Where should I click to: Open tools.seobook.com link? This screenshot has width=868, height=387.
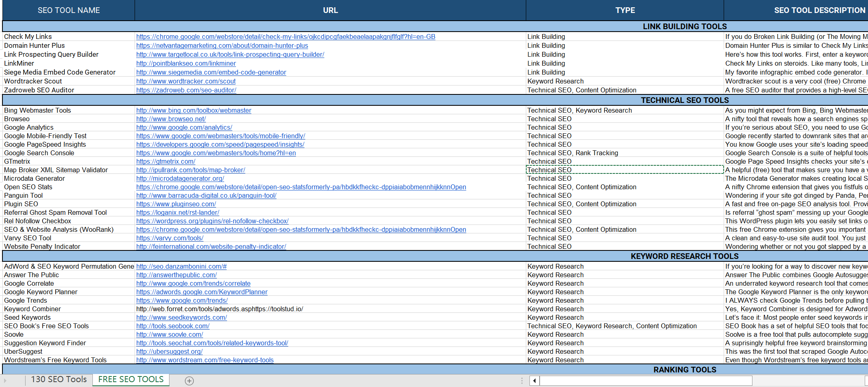(173, 326)
